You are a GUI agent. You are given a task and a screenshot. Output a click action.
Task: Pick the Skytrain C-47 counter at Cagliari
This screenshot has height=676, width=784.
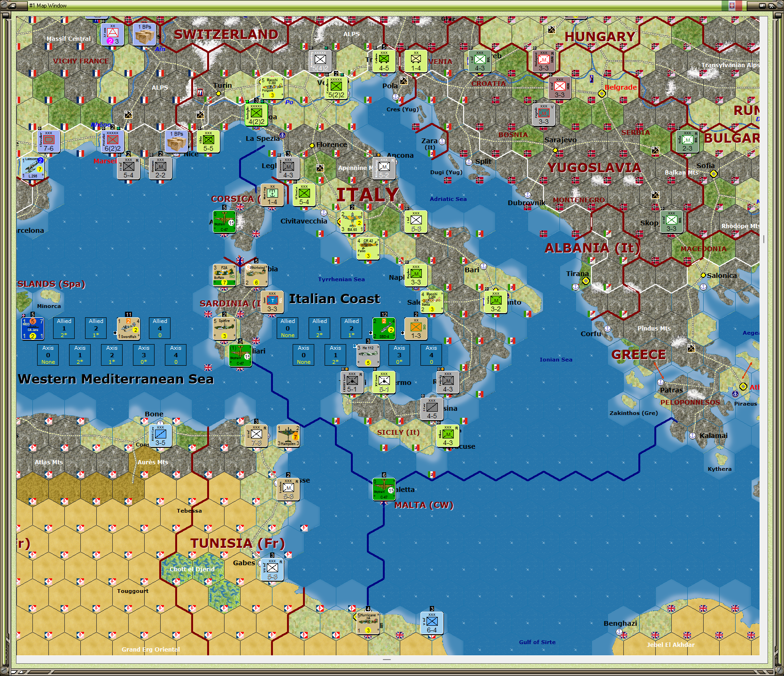[x=240, y=355]
